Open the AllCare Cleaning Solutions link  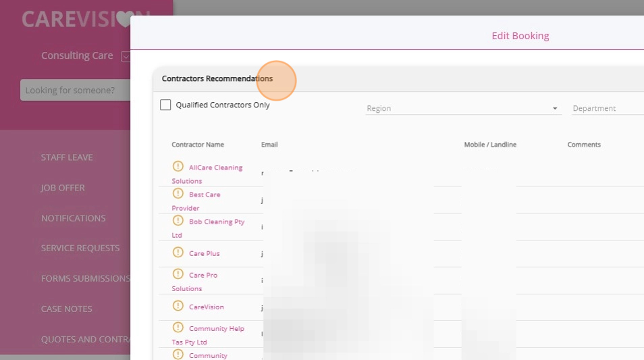(215, 168)
